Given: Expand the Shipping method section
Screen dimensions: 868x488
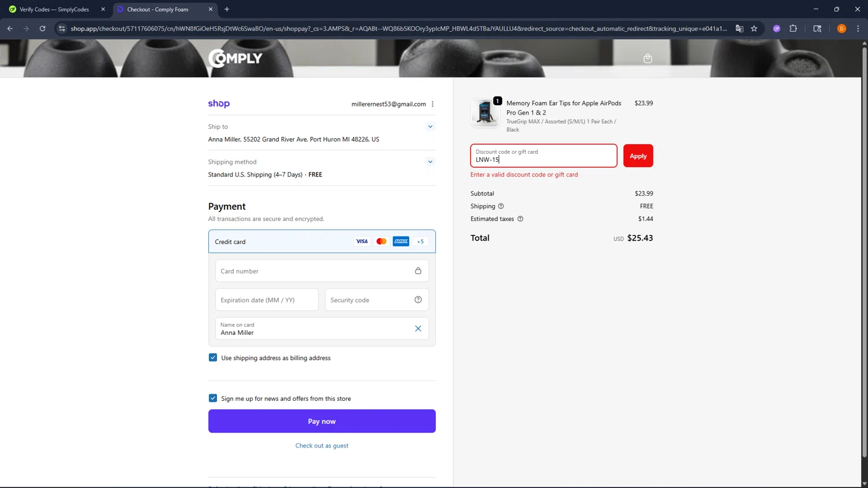Looking at the screenshot, I should click(x=430, y=162).
